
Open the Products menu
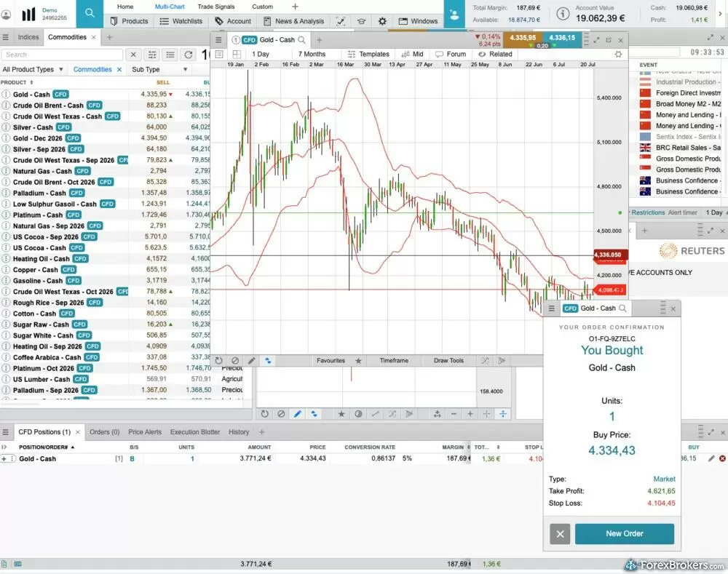(130, 21)
